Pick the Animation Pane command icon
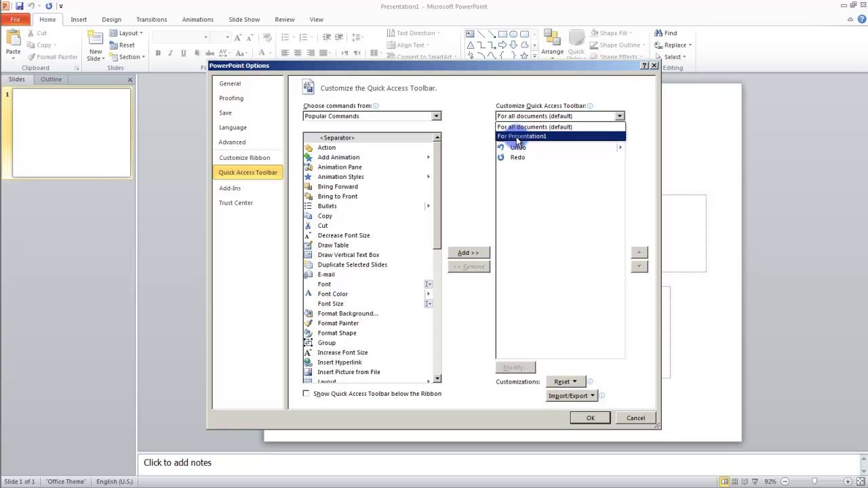Viewport: 868px width, 488px height. click(309, 167)
